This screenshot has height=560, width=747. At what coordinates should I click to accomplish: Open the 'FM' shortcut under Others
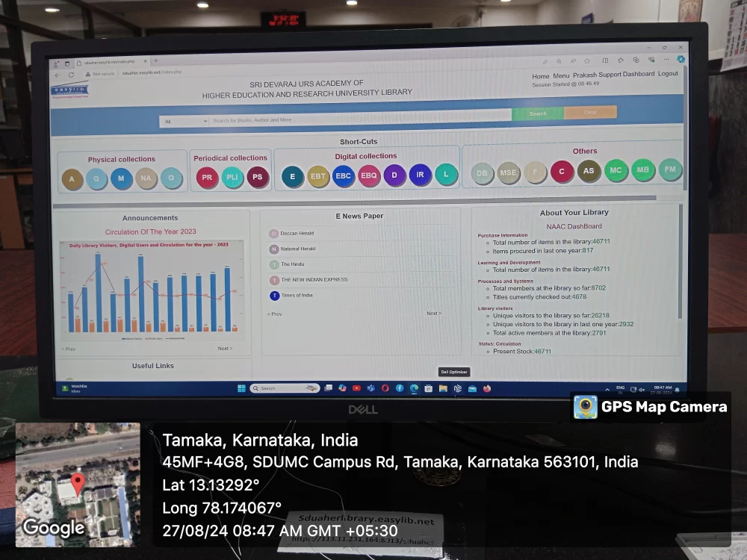(x=670, y=169)
